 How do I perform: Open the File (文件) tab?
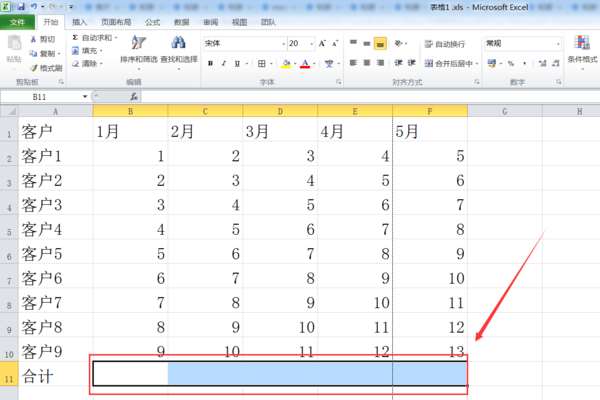coord(18,22)
